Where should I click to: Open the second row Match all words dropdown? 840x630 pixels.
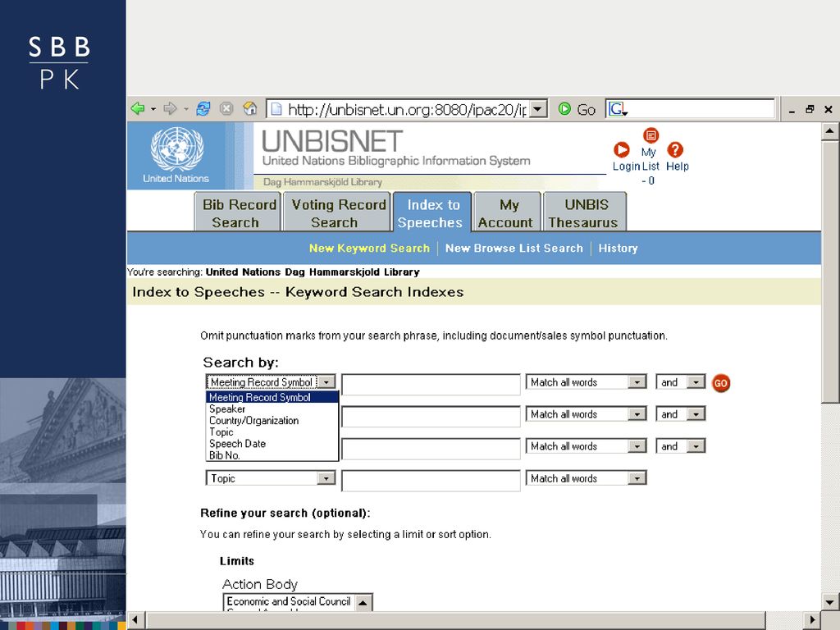(637, 414)
